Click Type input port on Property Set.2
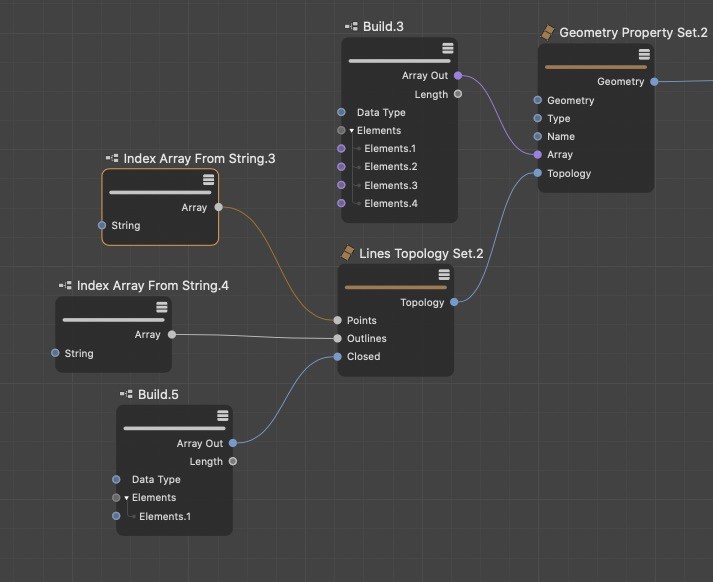Viewport: 713px width, 582px height. pos(537,118)
